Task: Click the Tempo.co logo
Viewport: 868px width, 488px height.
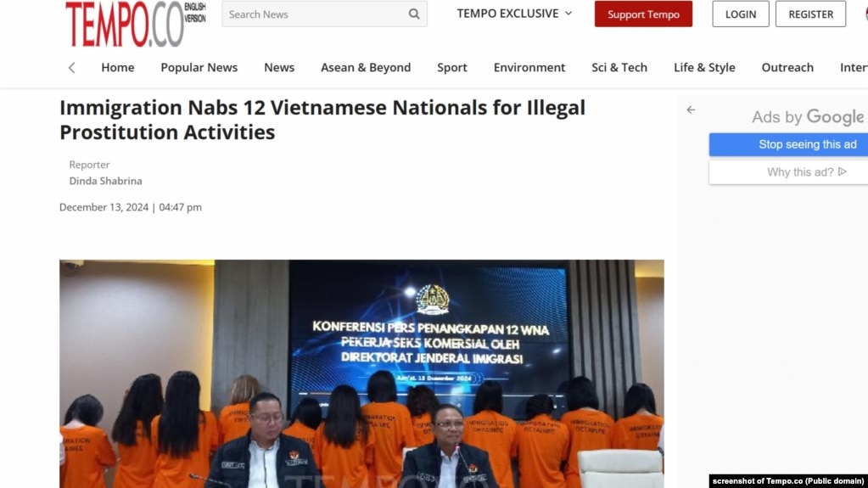Action: pyautogui.click(x=136, y=24)
